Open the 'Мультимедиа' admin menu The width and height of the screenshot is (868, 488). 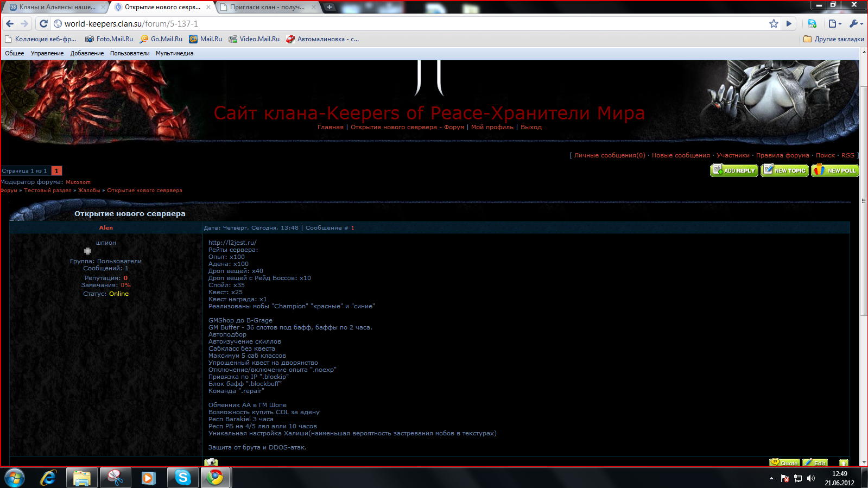(x=174, y=53)
